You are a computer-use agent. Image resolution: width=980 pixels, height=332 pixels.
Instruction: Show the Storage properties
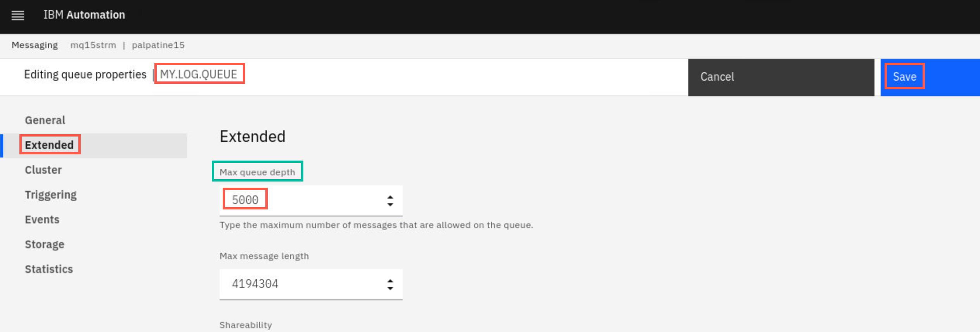click(x=45, y=244)
